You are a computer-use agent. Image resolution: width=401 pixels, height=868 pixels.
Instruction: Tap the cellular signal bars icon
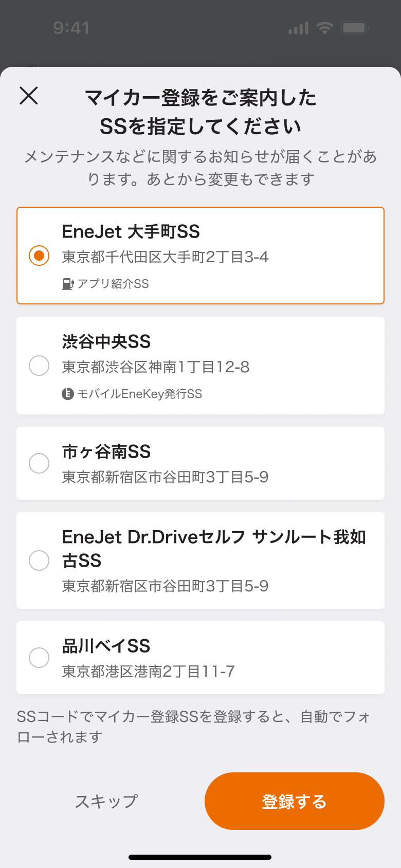pos(298,28)
